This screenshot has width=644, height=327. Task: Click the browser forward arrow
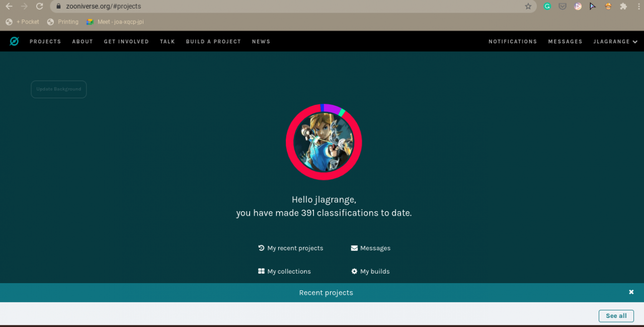(24, 7)
